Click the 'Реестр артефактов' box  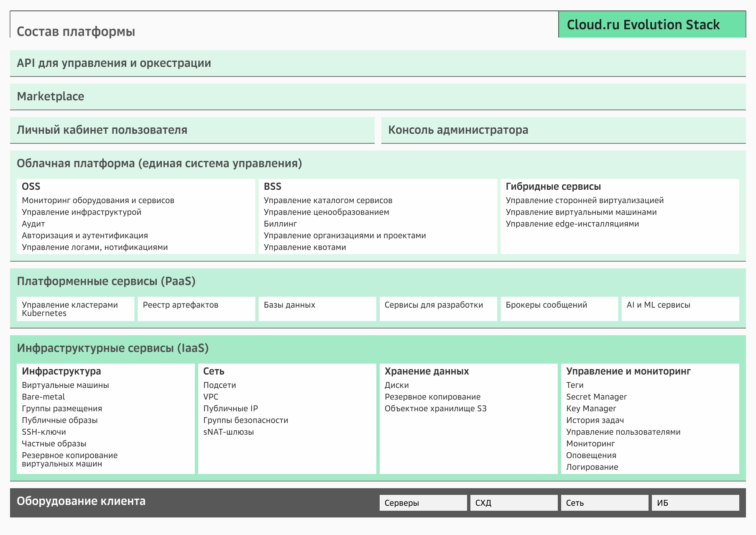click(x=197, y=309)
